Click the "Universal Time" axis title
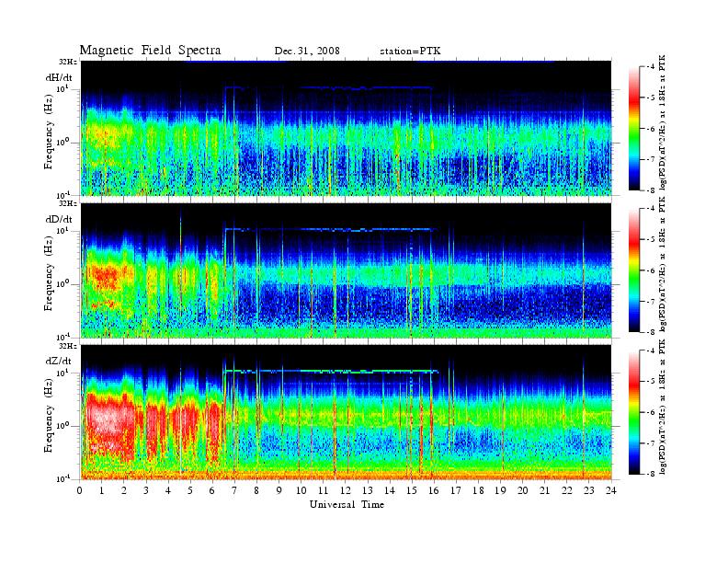 pyautogui.click(x=347, y=504)
